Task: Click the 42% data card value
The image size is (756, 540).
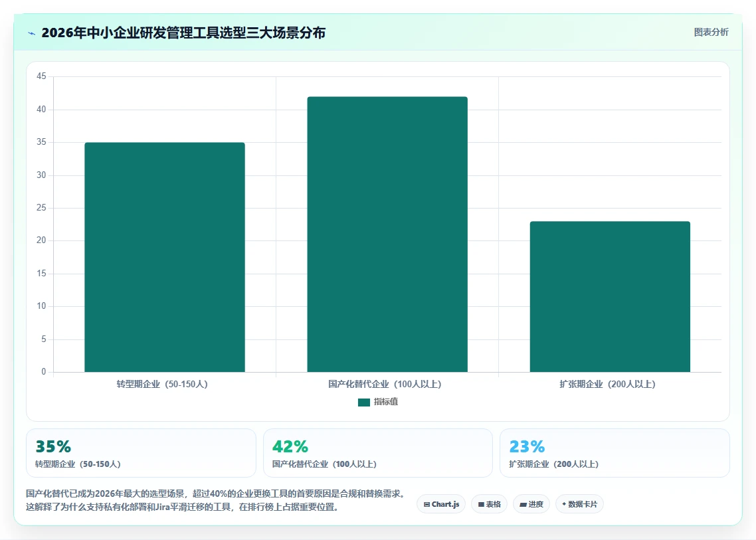Action: (290, 446)
